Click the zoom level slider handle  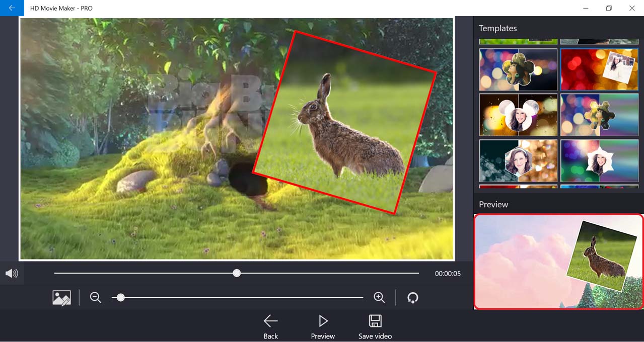point(120,298)
